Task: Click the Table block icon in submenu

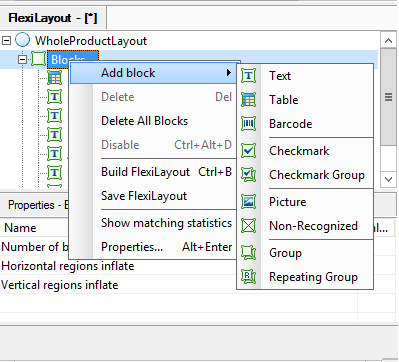Action: 248,100
